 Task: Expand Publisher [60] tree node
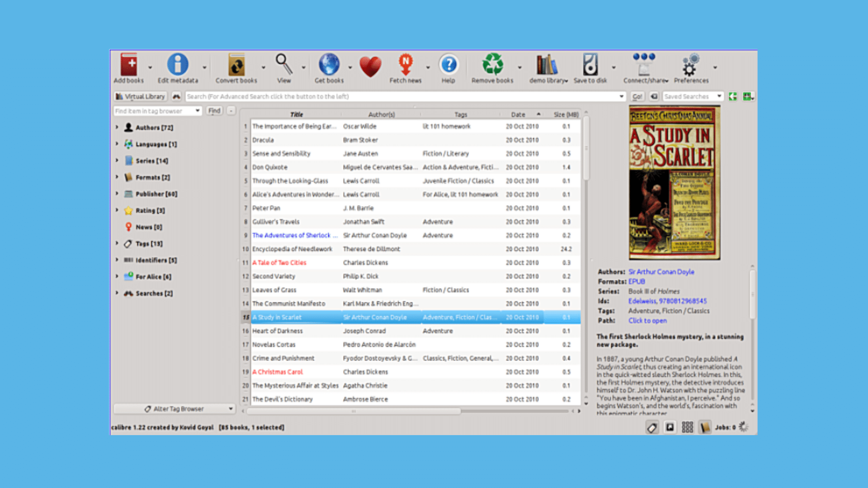coord(117,193)
